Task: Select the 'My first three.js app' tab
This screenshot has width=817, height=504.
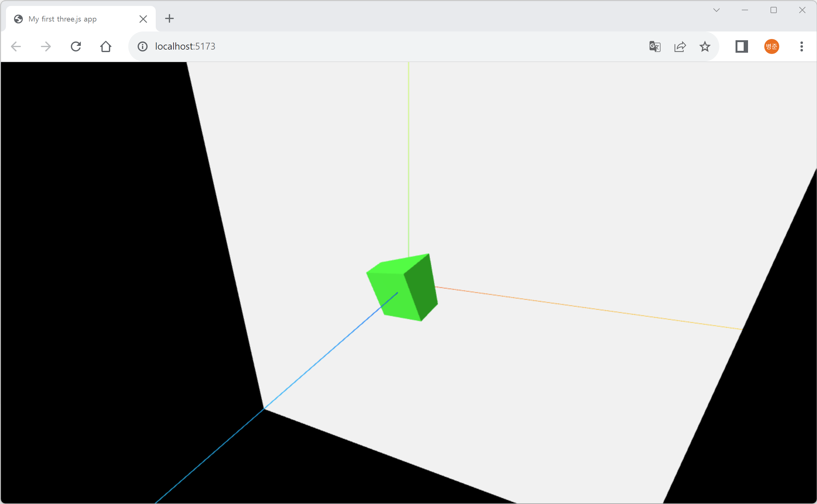Action: 63,19
